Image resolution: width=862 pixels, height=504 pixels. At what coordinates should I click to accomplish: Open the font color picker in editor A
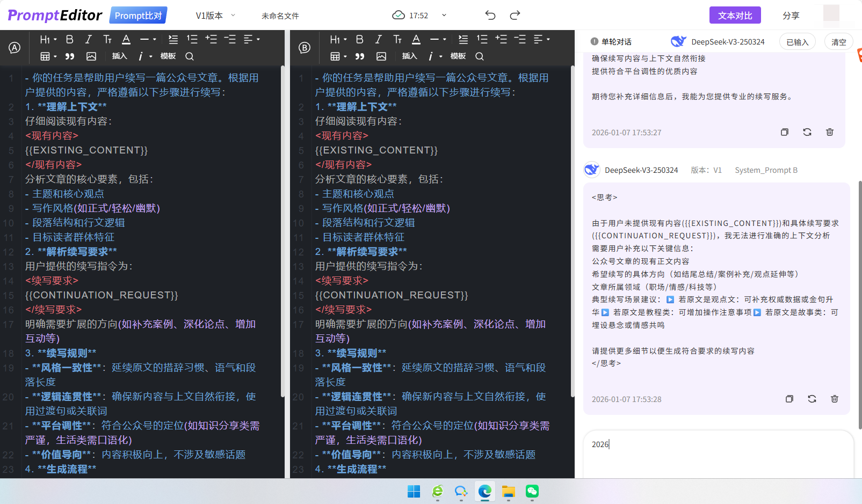(126, 39)
